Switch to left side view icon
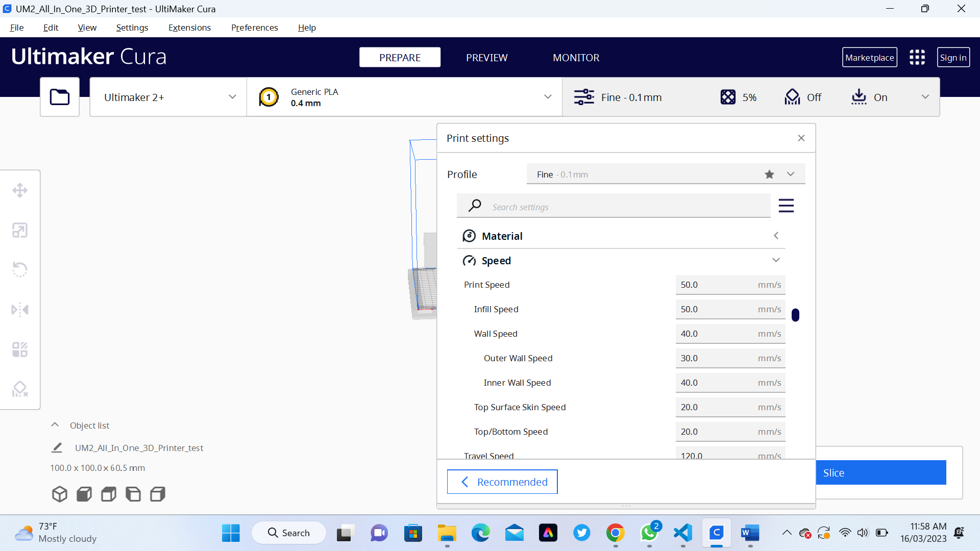 pyautogui.click(x=133, y=494)
